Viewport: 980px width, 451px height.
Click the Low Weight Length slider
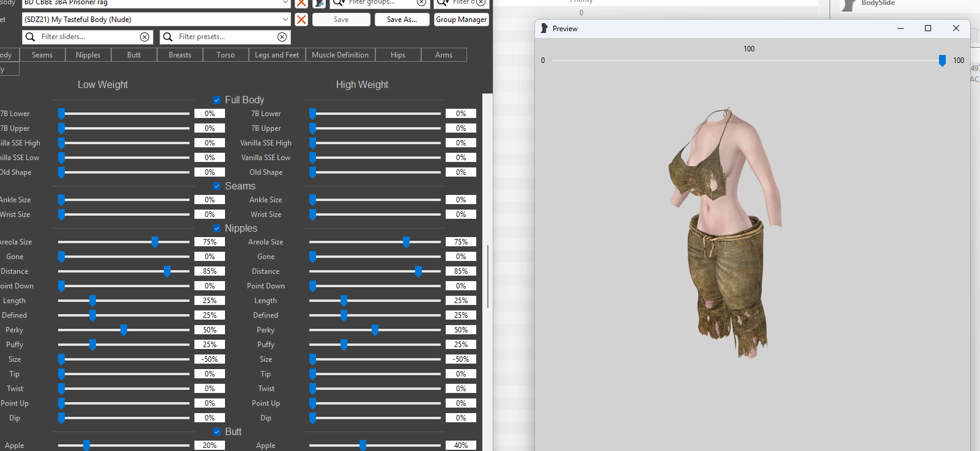(x=124, y=301)
